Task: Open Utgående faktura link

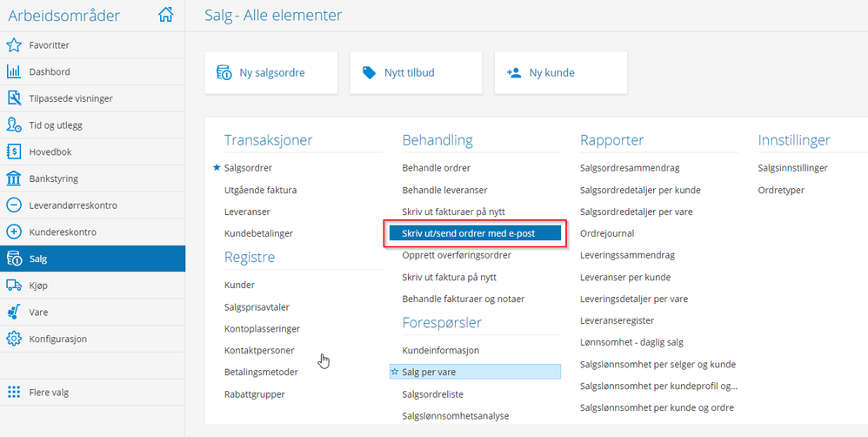Action: point(260,190)
